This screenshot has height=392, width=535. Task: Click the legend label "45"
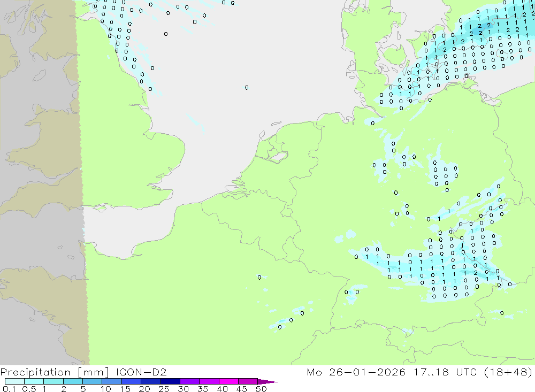pyautogui.click(x=242, y=389)
